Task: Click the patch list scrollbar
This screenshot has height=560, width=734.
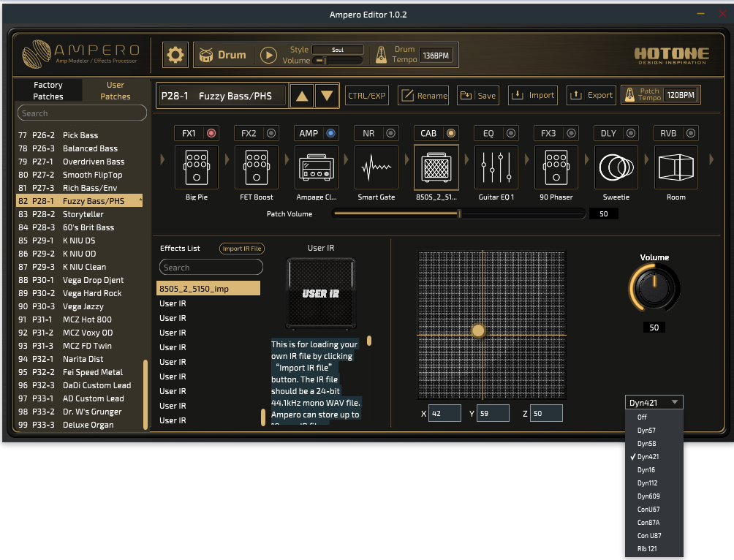Action: tap(145, 395)
